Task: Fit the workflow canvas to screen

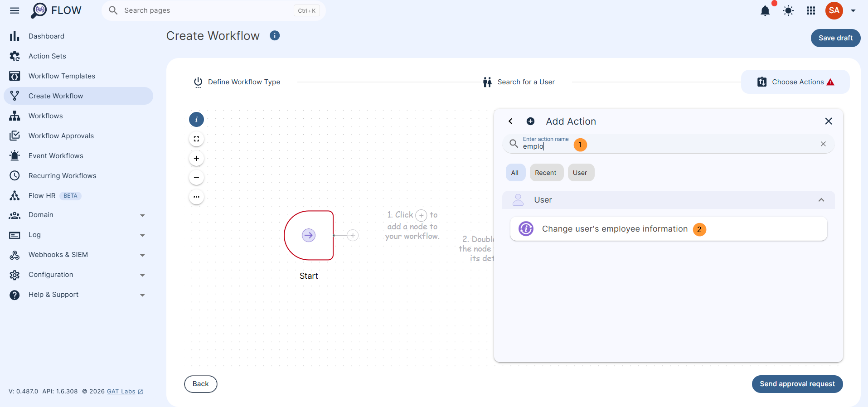Action: [196, 139]
